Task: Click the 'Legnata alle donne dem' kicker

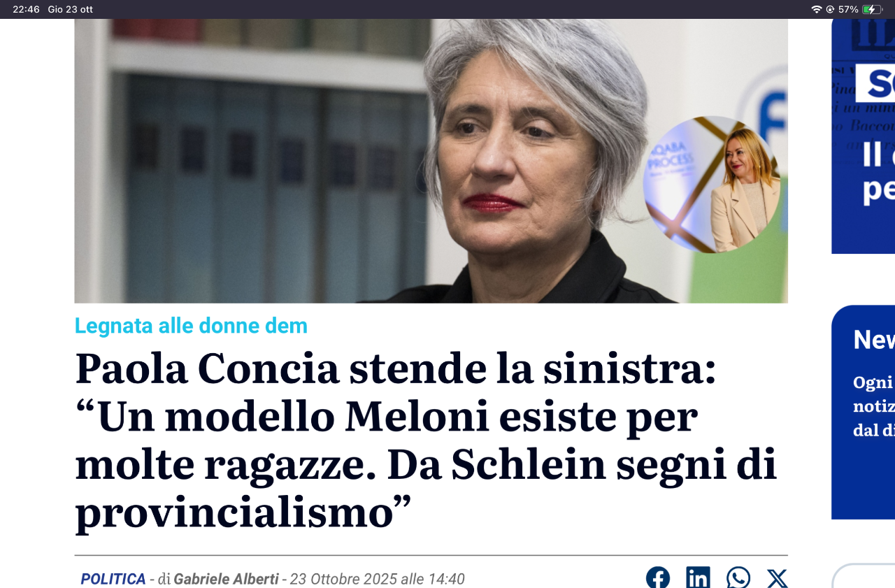Action: click(191, 326)
